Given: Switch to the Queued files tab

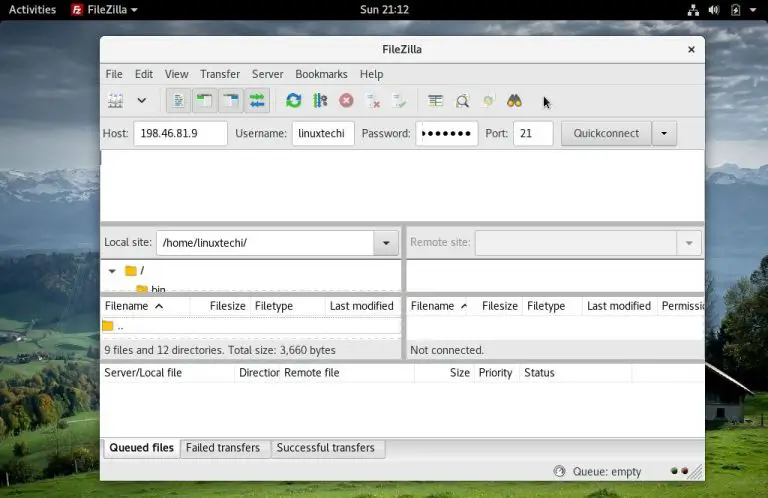Looking at the screenshot, I should tap(142, 448).
